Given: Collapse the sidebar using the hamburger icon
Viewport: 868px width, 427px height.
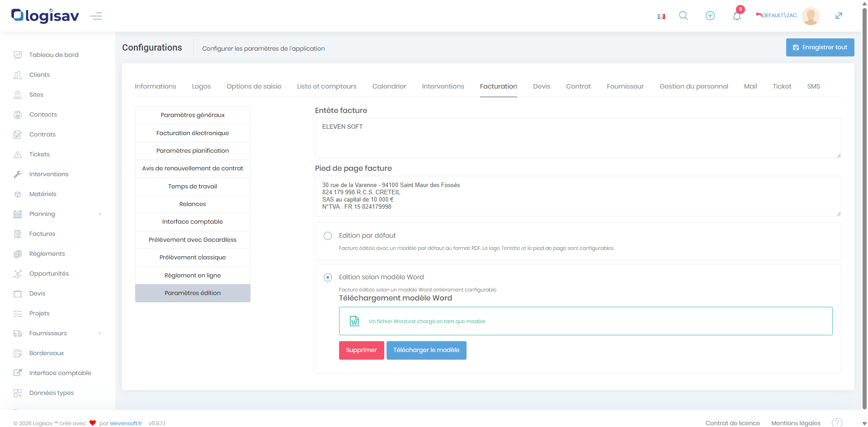Looking at the screenshot, I should click(x=96, y=16).
